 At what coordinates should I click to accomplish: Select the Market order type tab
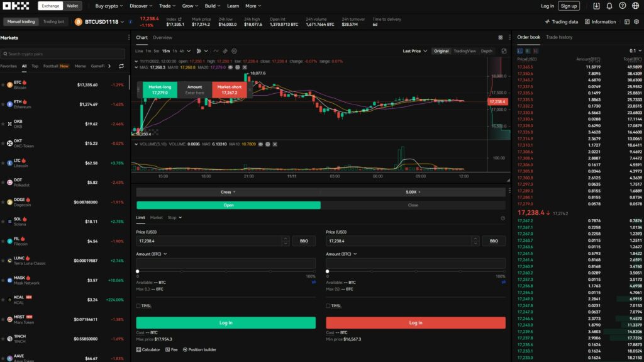pos(156,218)
